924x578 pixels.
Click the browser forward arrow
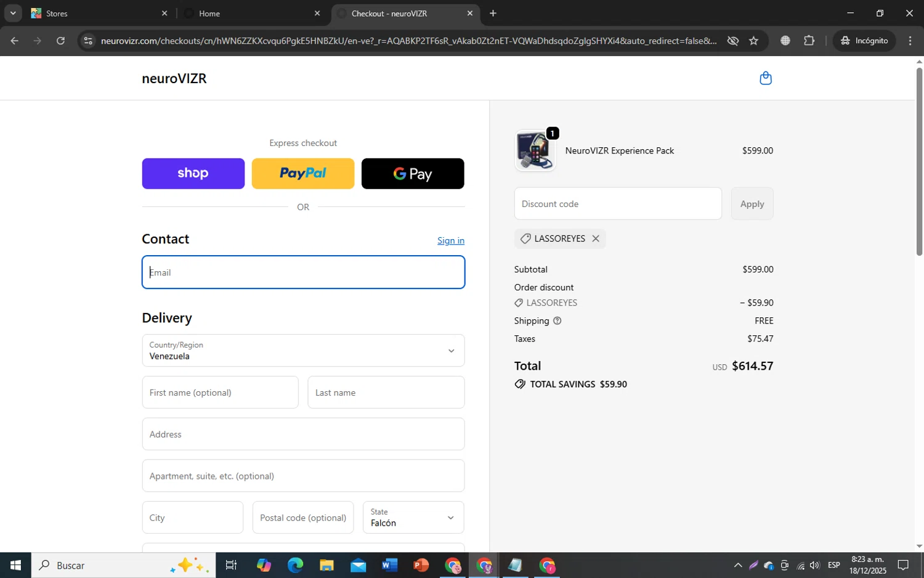tap(38, 41)
